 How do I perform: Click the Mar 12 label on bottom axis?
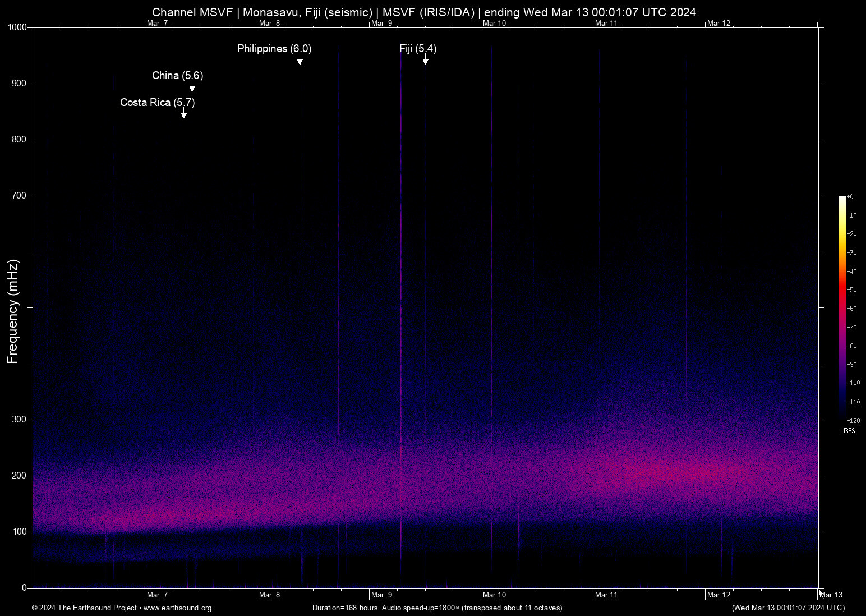[720, 595]
